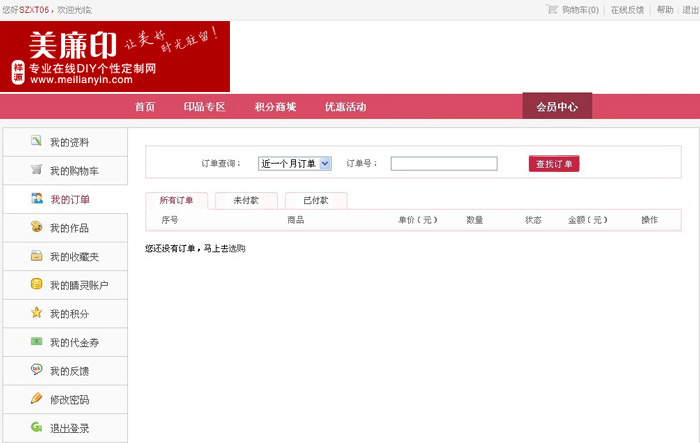
Task: Click the speech bubble icon beside 我的反馈
Action: [36, 370]
